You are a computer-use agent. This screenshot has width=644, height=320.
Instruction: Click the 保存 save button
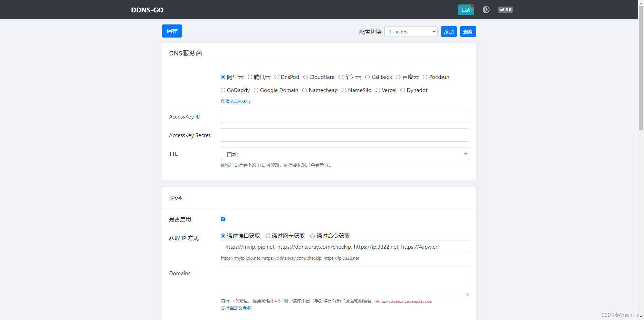(172, 31)
